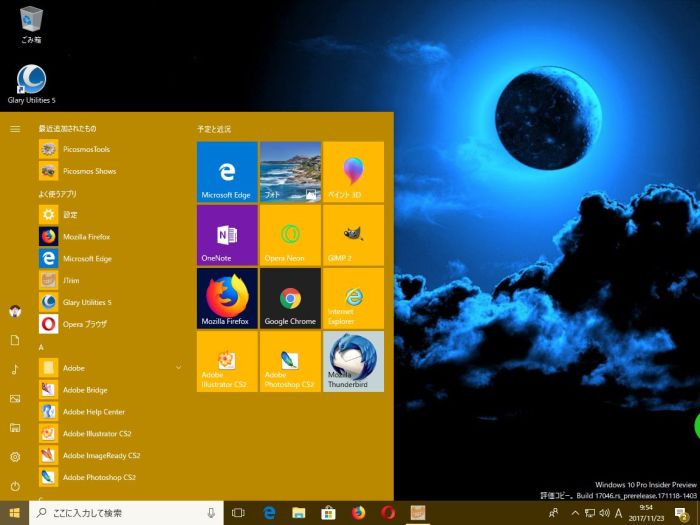Launch Opera Neon from tiles
This screenshot has height=525, width=700.
click(x=290, y=235)
